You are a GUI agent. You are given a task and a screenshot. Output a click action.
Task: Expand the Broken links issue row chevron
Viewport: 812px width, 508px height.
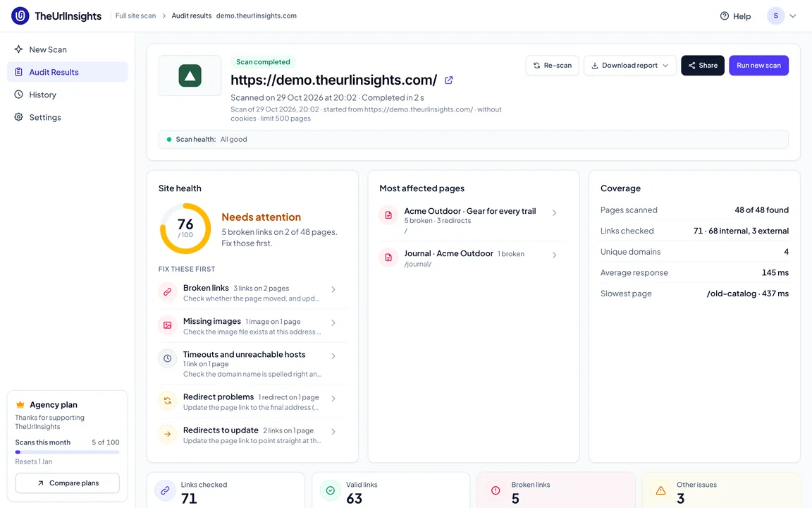[333, 290]
